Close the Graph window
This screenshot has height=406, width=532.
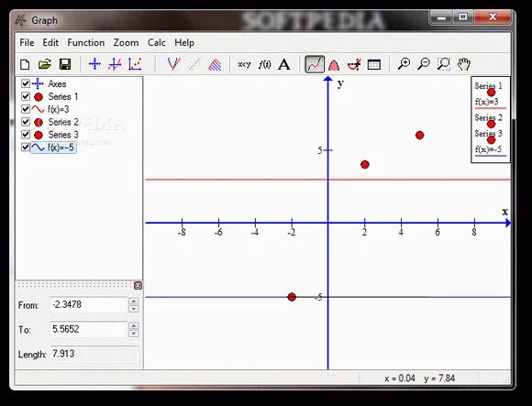pyautogui.click(x=493, y=16)
